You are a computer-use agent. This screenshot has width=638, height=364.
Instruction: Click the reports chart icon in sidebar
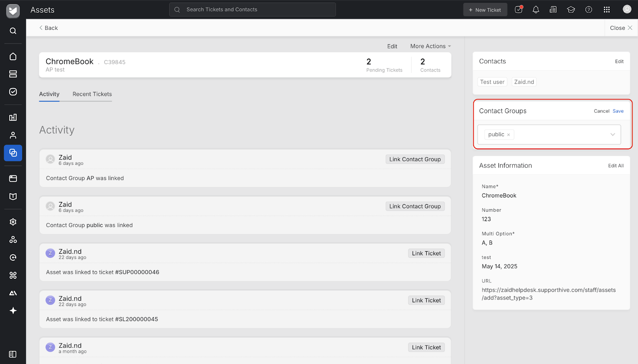13,117
